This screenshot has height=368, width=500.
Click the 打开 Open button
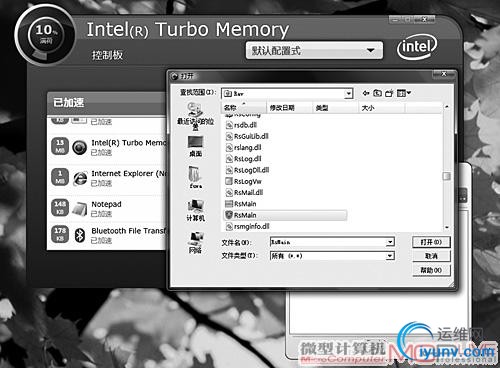coord(431,242)
